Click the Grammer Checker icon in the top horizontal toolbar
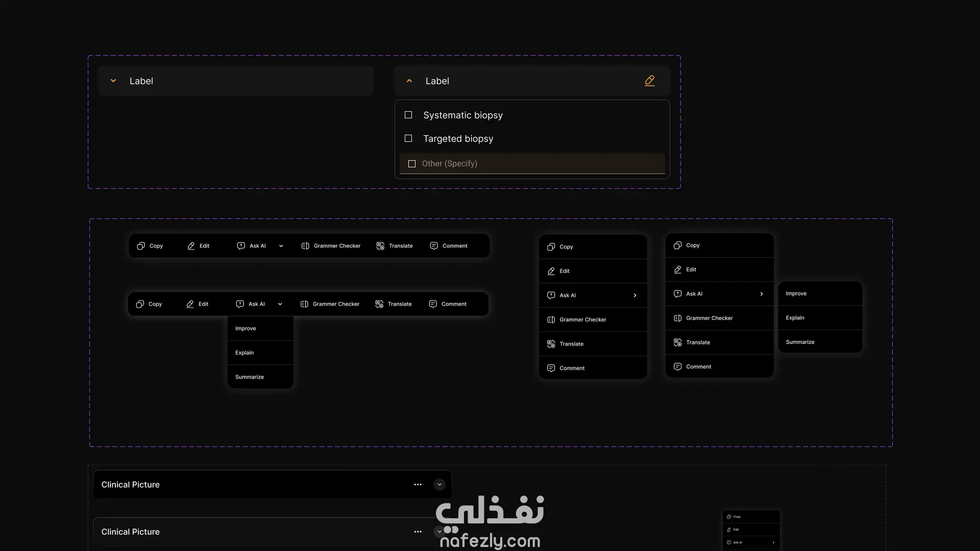980x551 pixels. click(305, 246)
